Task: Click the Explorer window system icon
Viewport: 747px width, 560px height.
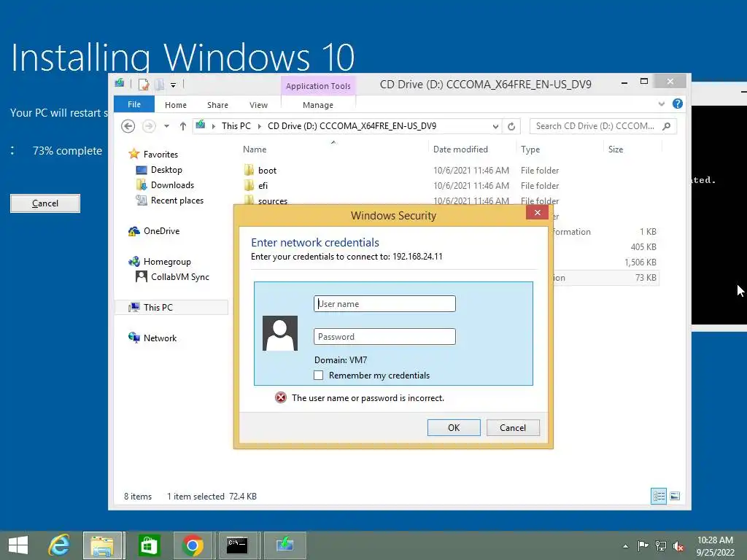Action: pyautogui.click(x=120, y=83)
